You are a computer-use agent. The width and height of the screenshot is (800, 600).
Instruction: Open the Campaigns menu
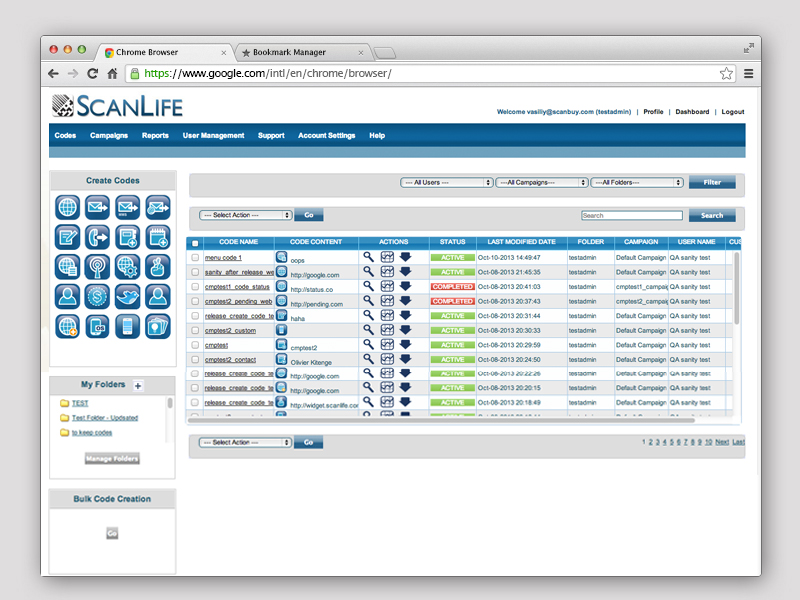coord(108,136)
